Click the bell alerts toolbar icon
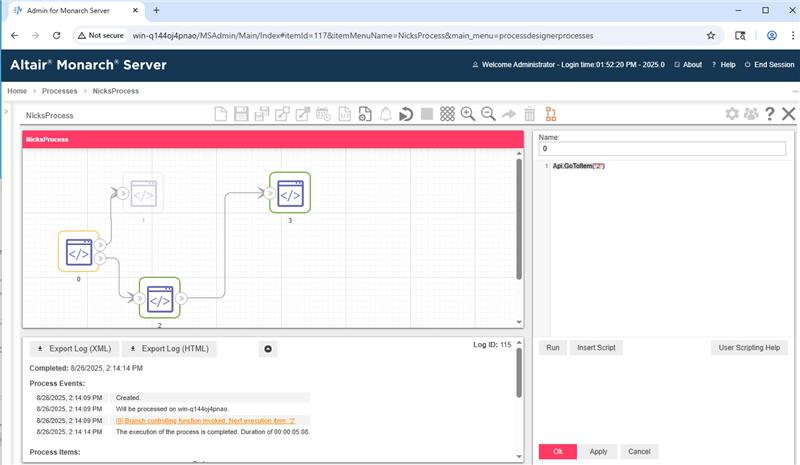 [386, 114]
